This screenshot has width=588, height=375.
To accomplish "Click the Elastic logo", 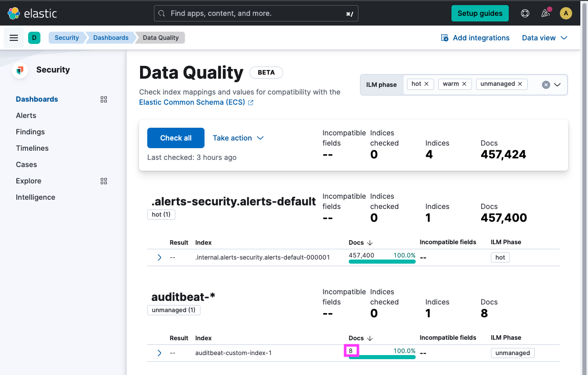I will tap(32, 13).
